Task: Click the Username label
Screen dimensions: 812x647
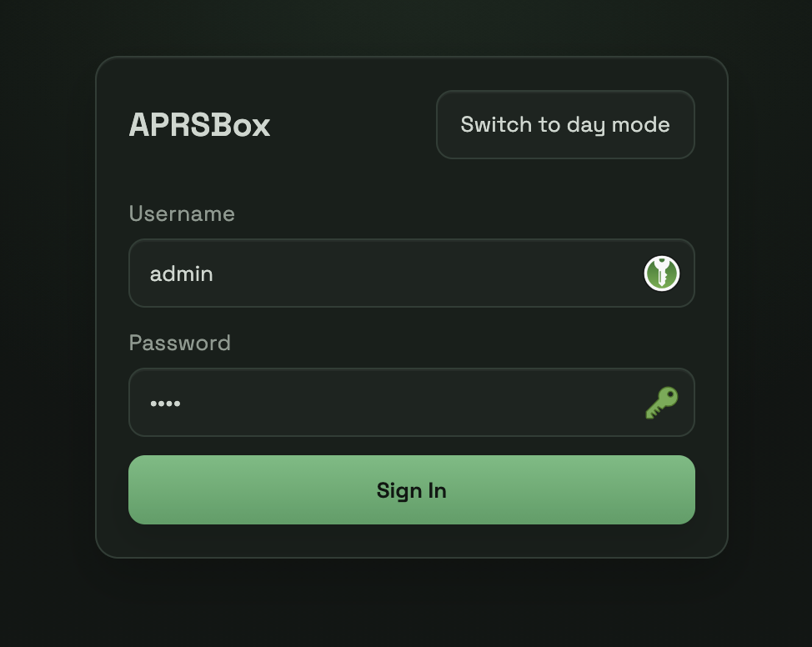Action: point(182,213)
